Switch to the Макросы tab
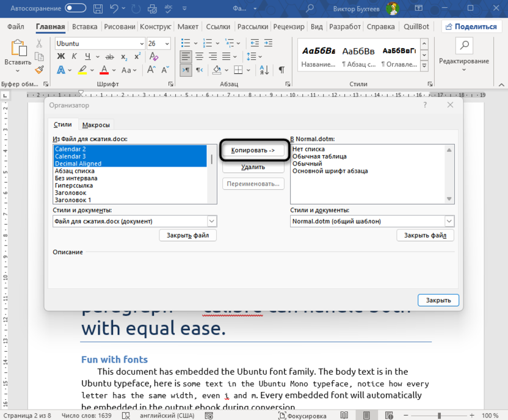Viewport: 508px width, 420px height. click(x=96, y=125)
